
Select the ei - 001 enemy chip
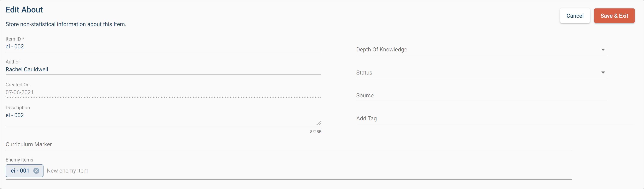coord(20,171)
